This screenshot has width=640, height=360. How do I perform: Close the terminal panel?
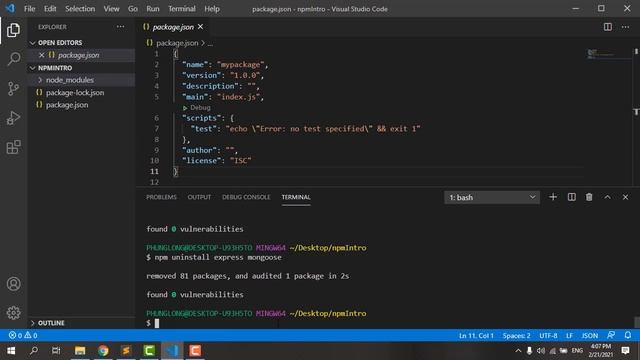625,197
